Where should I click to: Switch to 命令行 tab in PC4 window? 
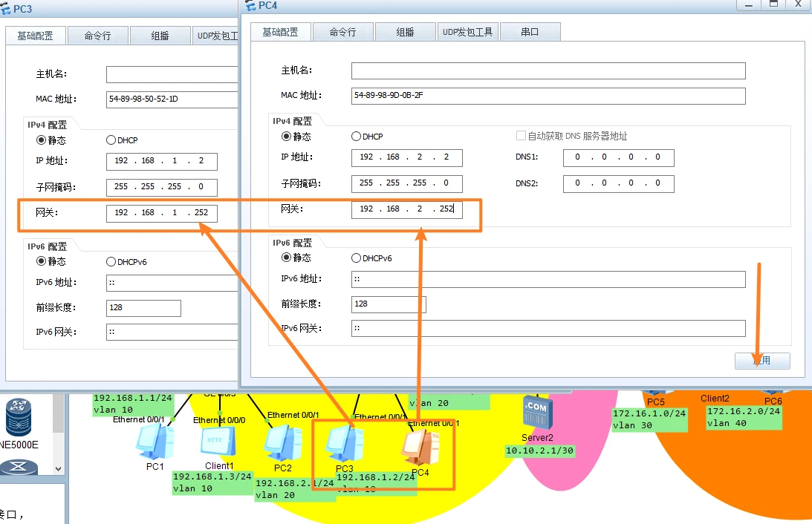tap(342, 32)
